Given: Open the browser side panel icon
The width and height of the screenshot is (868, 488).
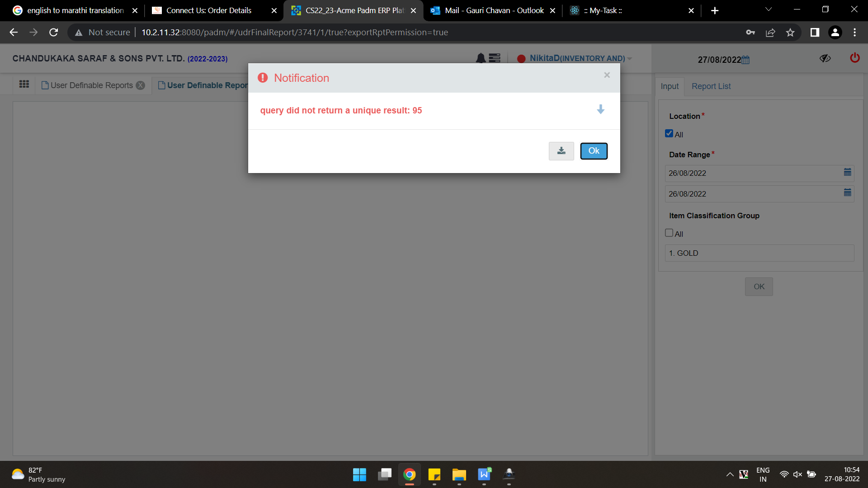Looking at the screenshot, I should 815,32.
